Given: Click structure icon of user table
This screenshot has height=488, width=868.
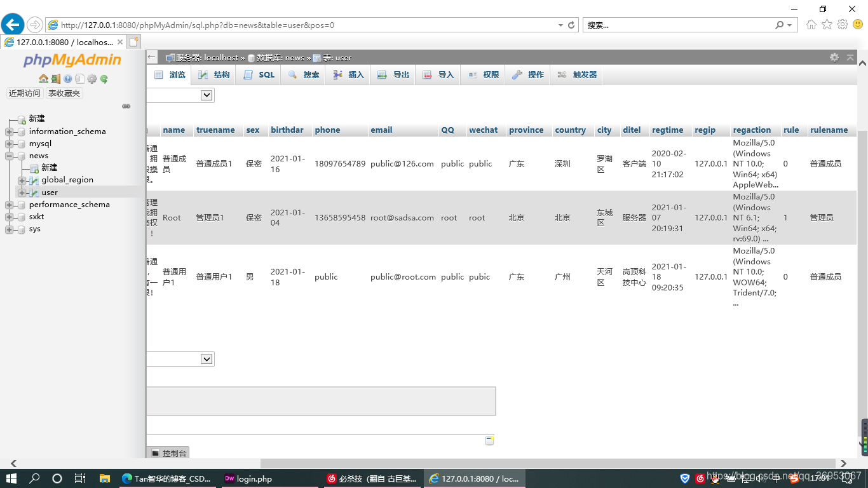Looking at the screenshot, I should click(x=34, y=193).
